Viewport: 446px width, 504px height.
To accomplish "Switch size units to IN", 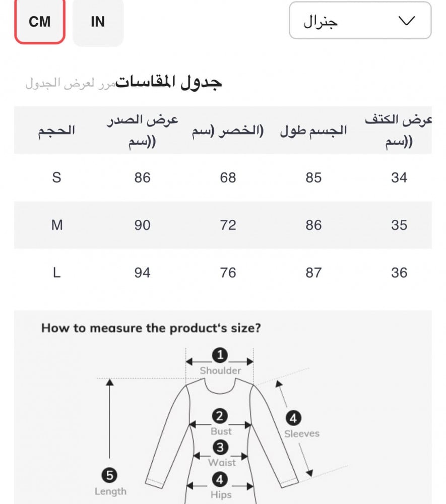I will pos(98,22).
